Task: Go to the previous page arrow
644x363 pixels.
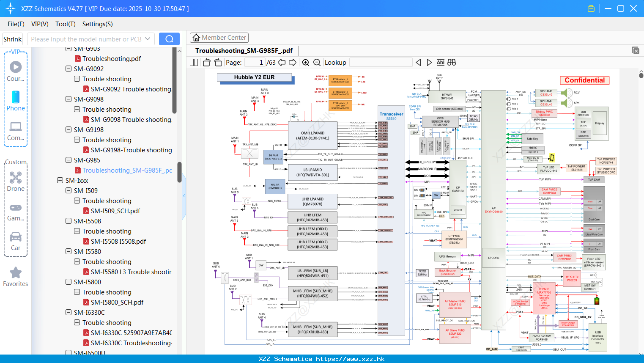Action: point(282,63)
